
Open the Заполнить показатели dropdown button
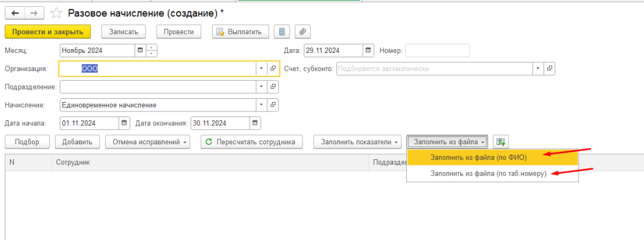point(357,142)
